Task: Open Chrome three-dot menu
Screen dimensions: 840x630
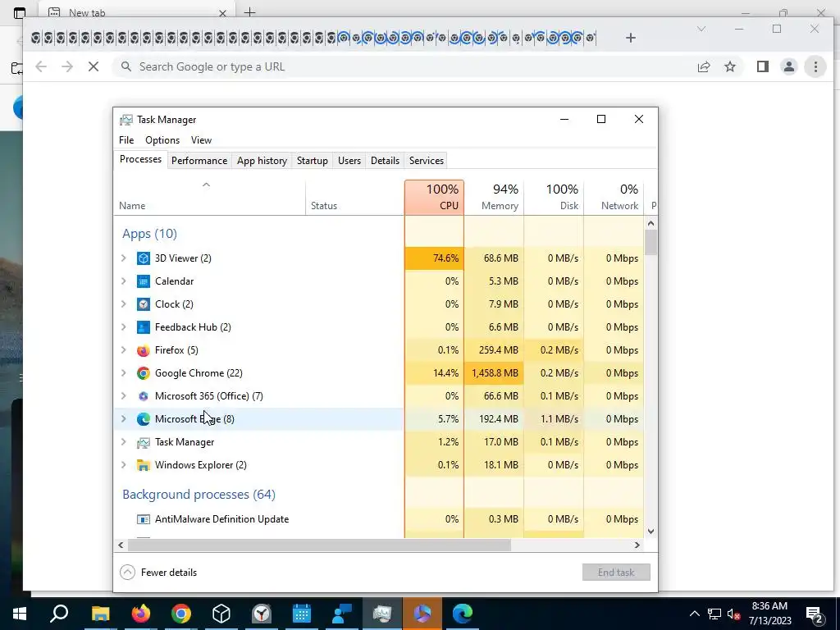Action: pyautogui.click(x=815, y=67)
